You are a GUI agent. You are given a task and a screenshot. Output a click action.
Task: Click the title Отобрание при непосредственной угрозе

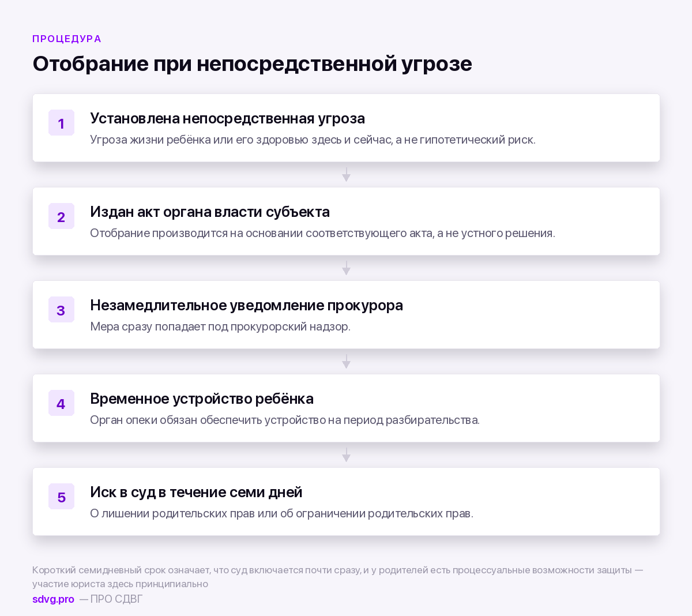coord(252,63)
